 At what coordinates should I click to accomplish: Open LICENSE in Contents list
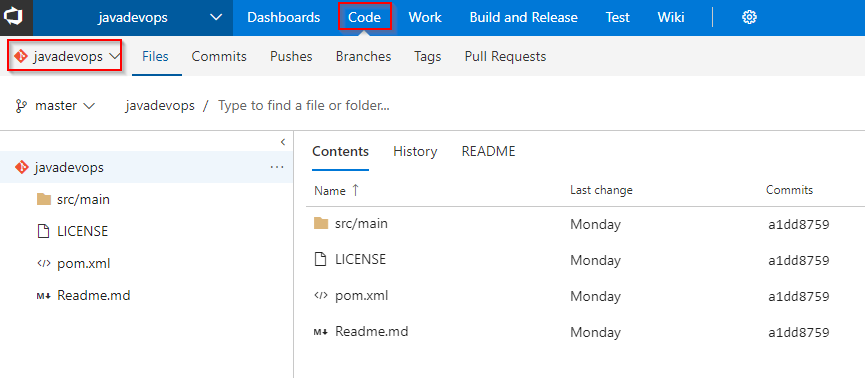(360, 259)
